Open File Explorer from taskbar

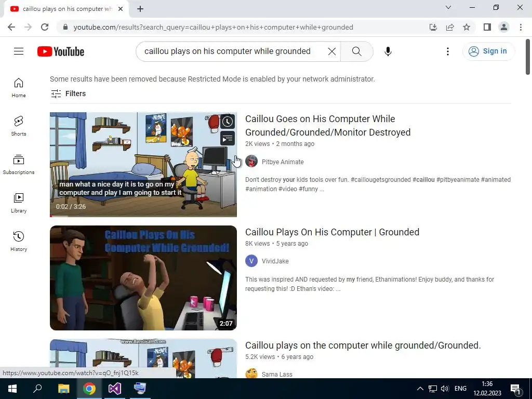[x=63, y=389]
